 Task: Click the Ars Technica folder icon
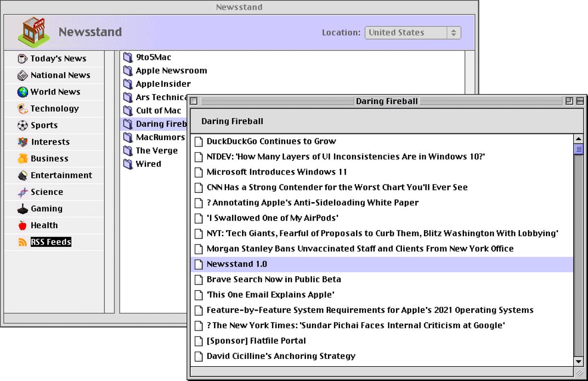tap(128, 97)
